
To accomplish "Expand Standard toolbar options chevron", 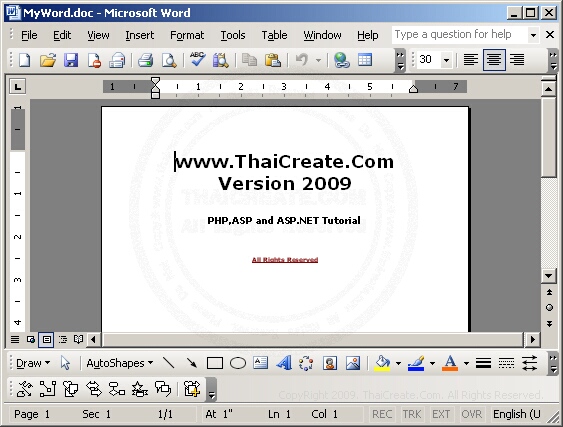I will [x=400, y=60].
